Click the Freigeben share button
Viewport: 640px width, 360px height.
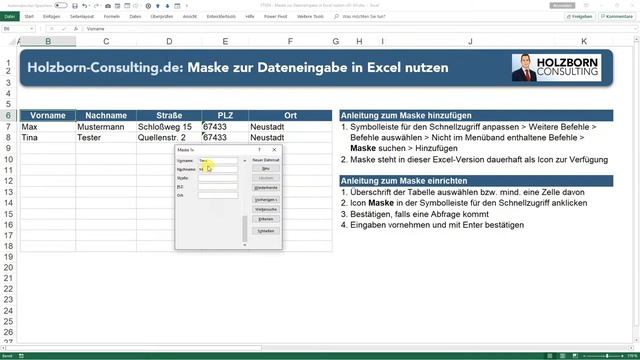(x=580, y=16)
